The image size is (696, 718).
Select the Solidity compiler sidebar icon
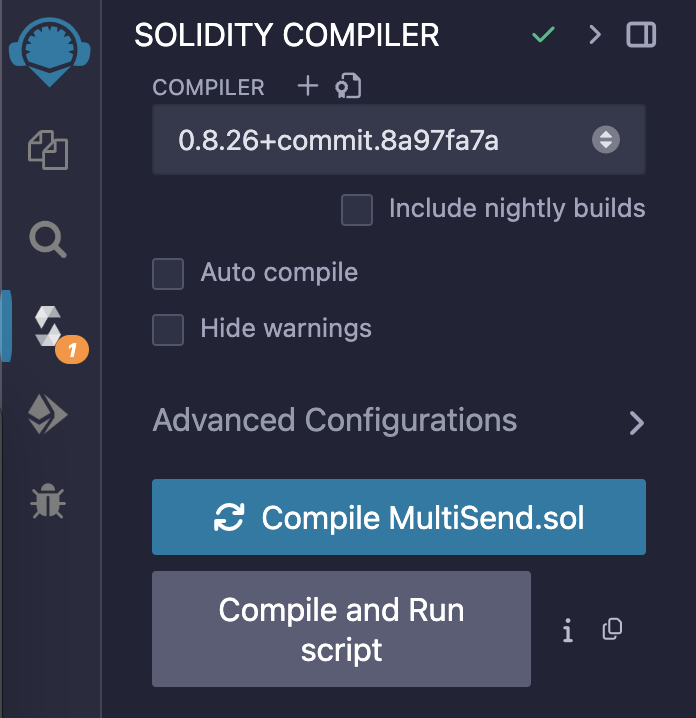[x=48, y=327]
